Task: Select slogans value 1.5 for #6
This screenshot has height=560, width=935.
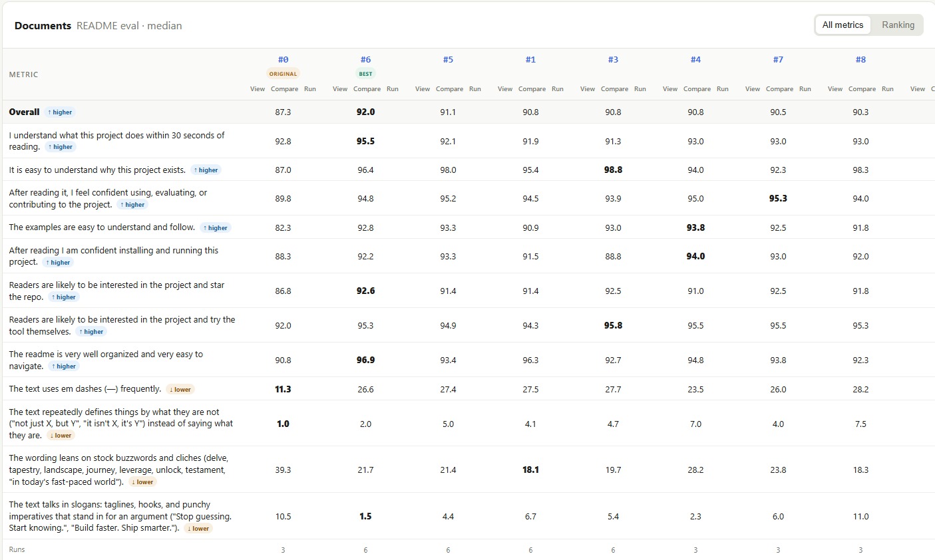Action: coord(365,516)
